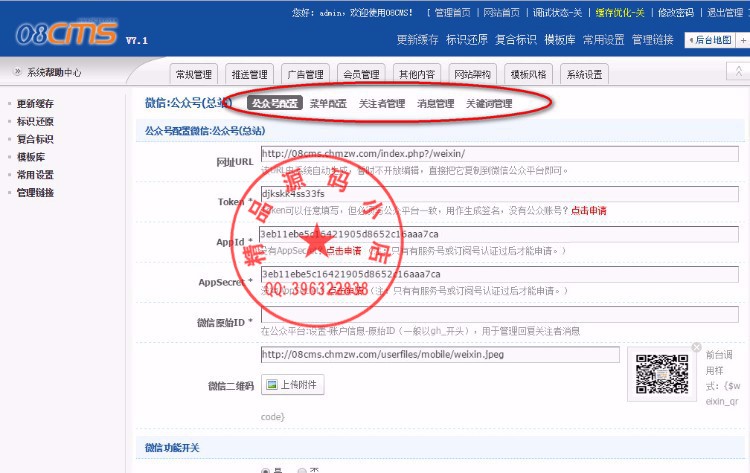750x473 pixels.
Task: Click 点击申请 link under AppId field
Action: tap(343, 251)
